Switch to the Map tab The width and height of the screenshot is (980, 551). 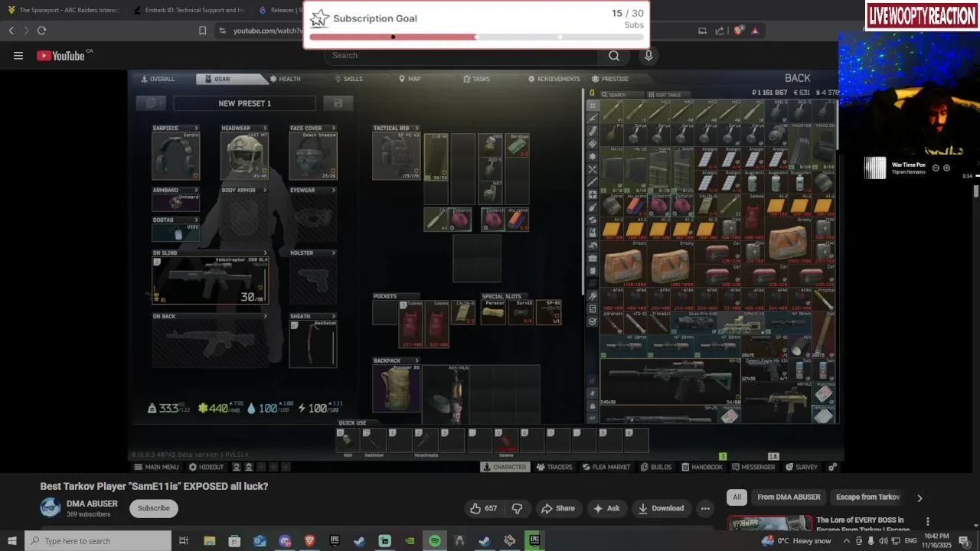click(410, 79)
